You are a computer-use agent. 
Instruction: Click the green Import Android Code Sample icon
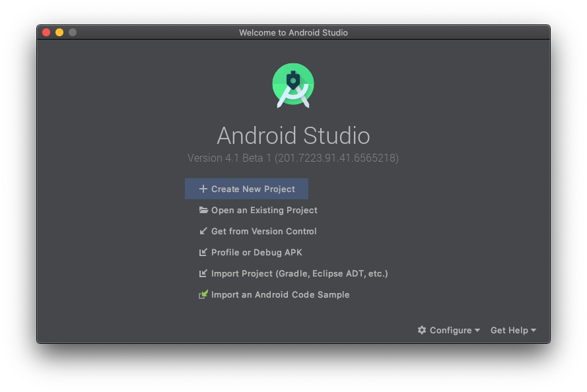203,294
